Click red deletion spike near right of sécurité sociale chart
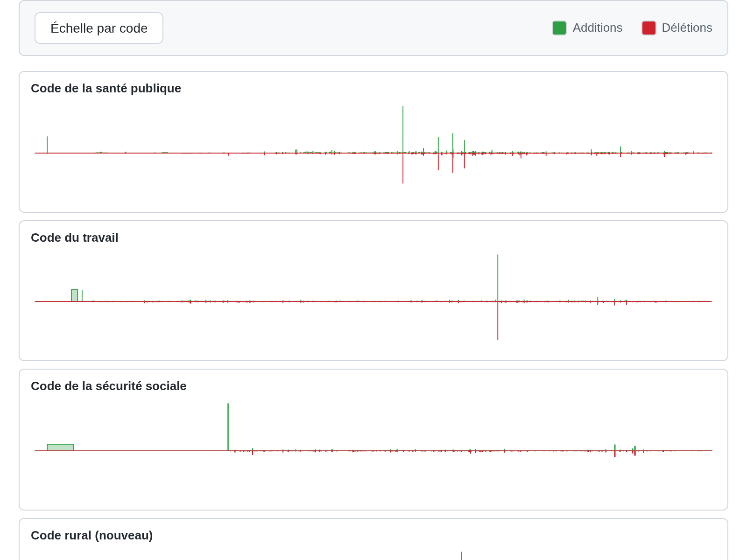Image resolution: width=747 pixels, height=560 pixels. [615, 454]
